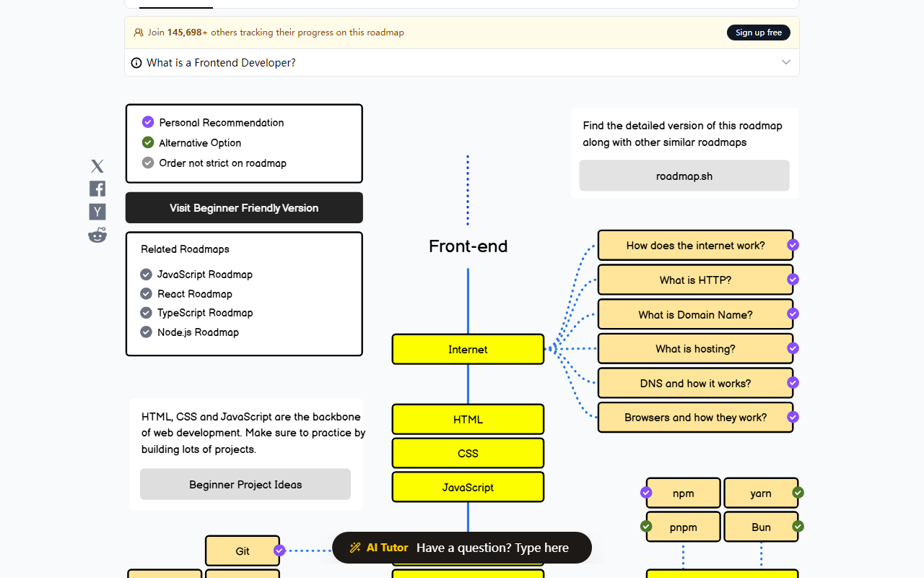Screen dimensions: 924x578
Task: Click checkmark on How does the internet work
Action: (x=793, y=245)
